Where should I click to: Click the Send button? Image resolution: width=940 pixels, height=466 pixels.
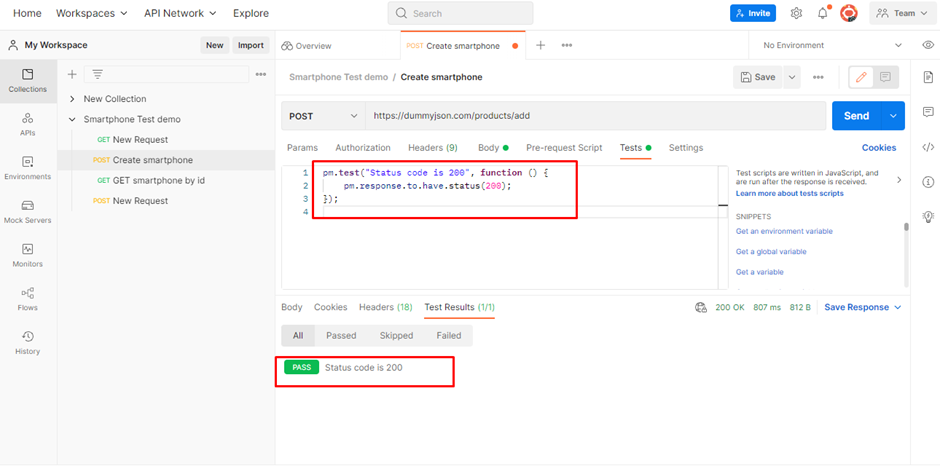856,116
